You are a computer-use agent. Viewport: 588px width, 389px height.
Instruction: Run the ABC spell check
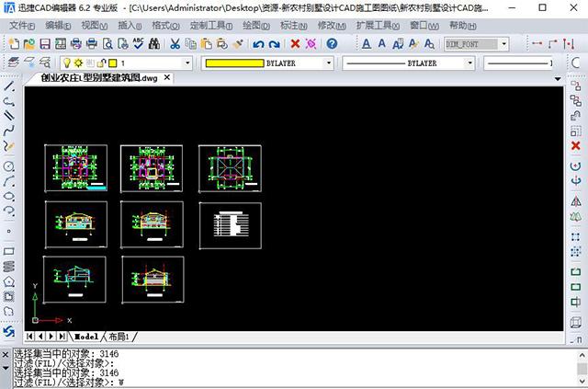(x=139, y=44)
